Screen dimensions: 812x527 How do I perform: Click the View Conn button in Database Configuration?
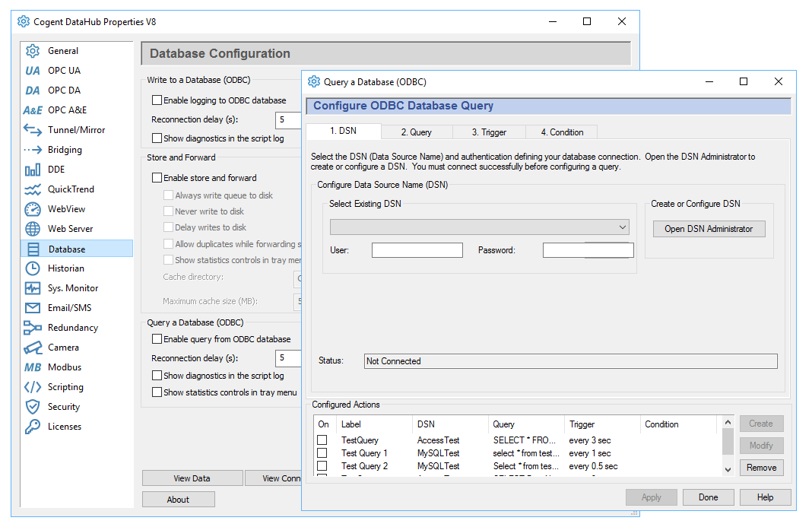point(274,478)
